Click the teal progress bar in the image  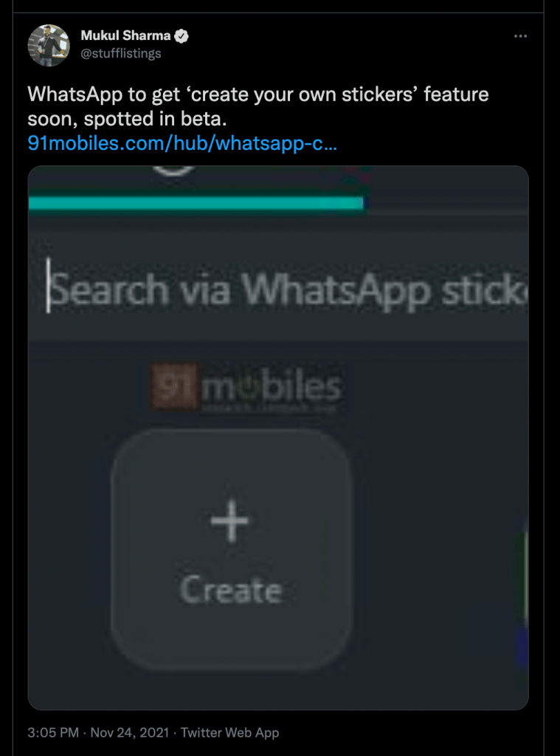pyautogui.click(x=196, y=204)
